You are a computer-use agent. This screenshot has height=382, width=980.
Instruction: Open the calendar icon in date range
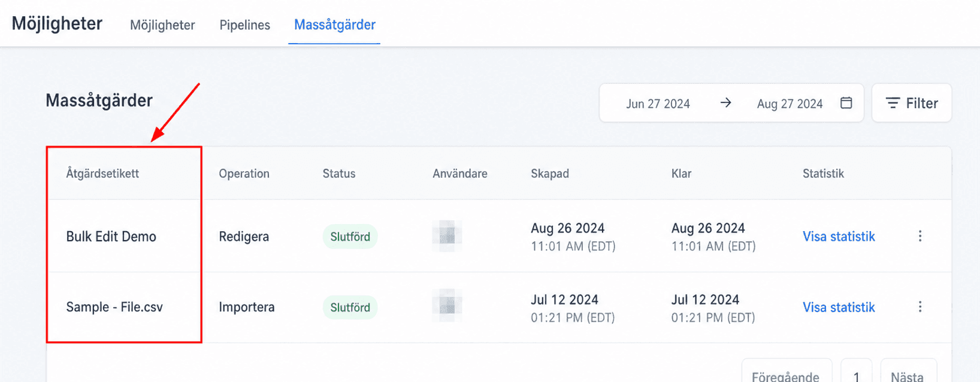tap(846, 103)
